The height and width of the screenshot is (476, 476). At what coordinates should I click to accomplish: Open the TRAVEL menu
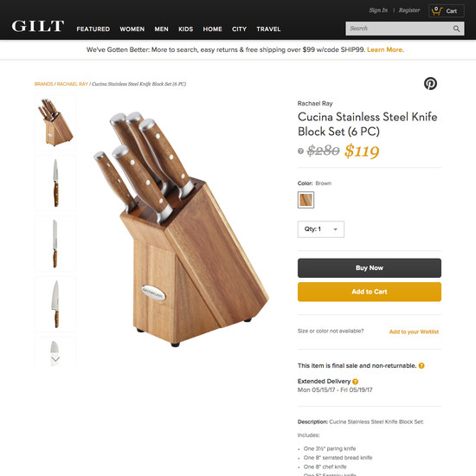click(x=268, y=29)
